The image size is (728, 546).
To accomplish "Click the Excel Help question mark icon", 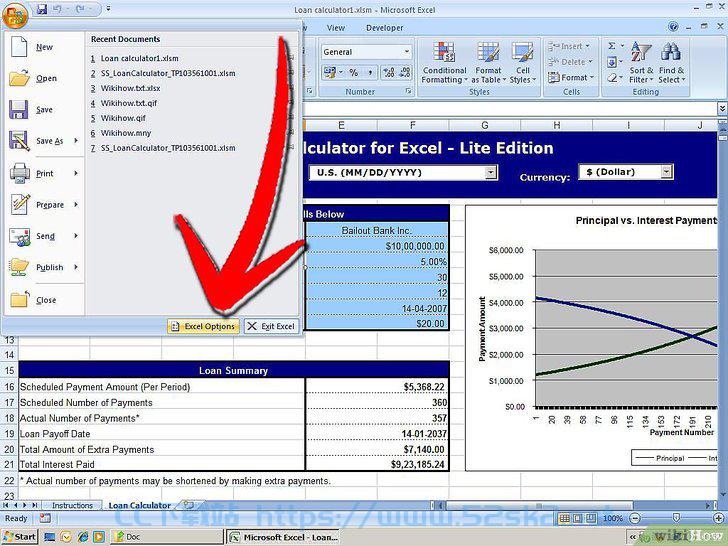I will click(x=673, y=27).
